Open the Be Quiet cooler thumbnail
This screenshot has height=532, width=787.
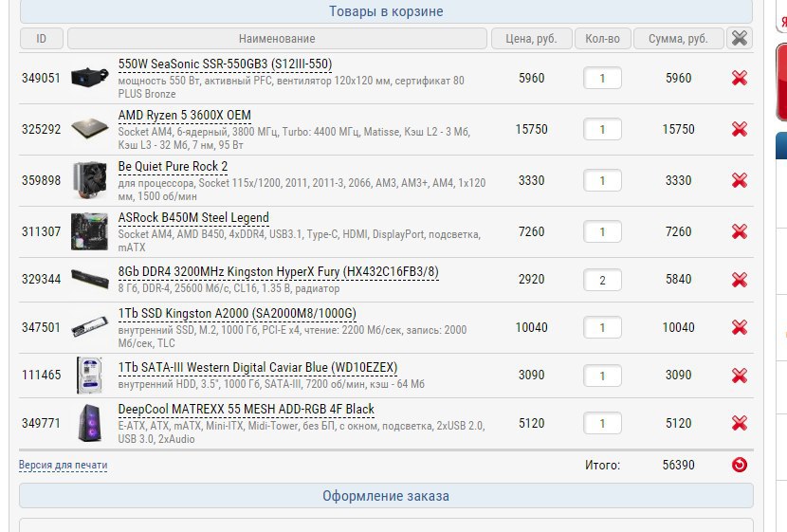(90, 180)
